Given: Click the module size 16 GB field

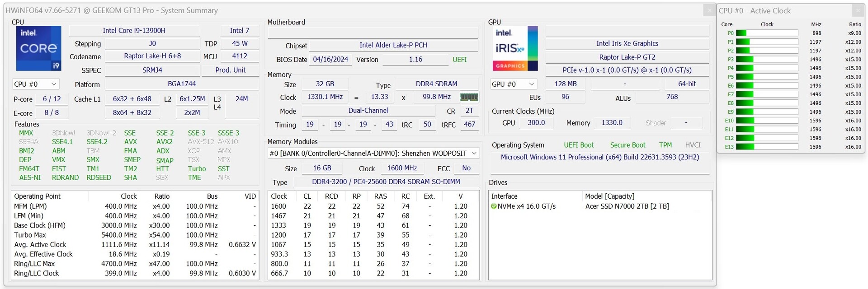Looking at the screenshot, I should pyautogui.click(x=322, y=168).
